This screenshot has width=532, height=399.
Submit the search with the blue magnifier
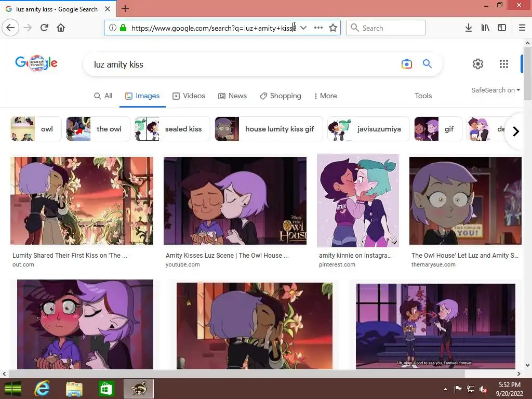click(427, 63)
